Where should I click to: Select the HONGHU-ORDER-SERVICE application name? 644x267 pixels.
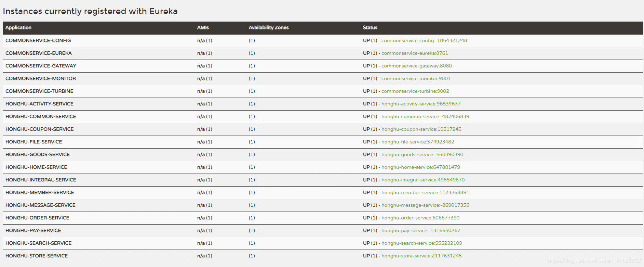(37, 218)
